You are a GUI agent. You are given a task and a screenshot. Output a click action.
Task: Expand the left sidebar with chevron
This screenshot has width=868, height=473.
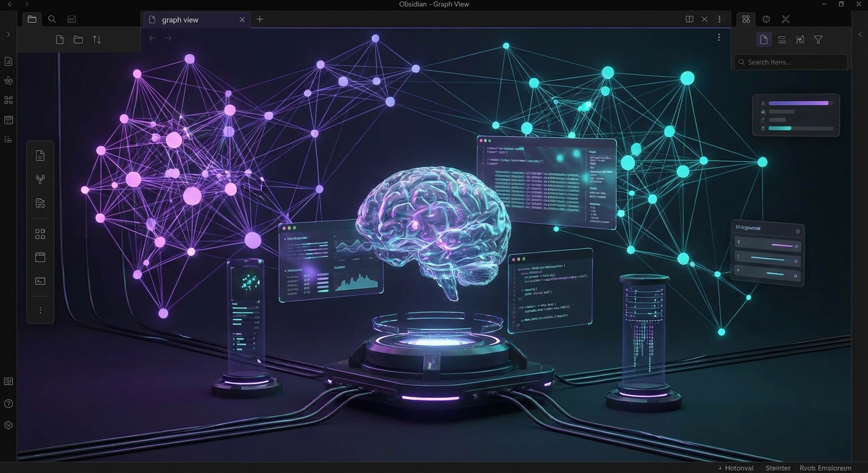point(9,34)
